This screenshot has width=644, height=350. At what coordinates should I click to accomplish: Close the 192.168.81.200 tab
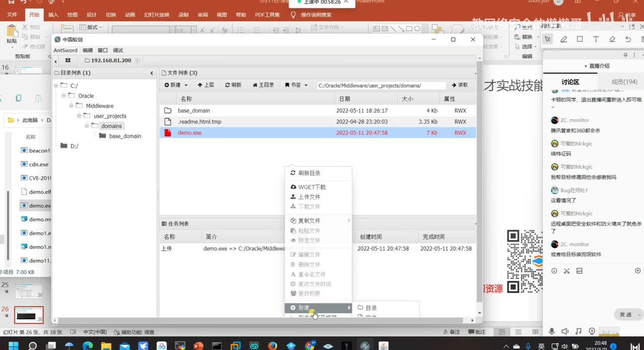point(137,60)
